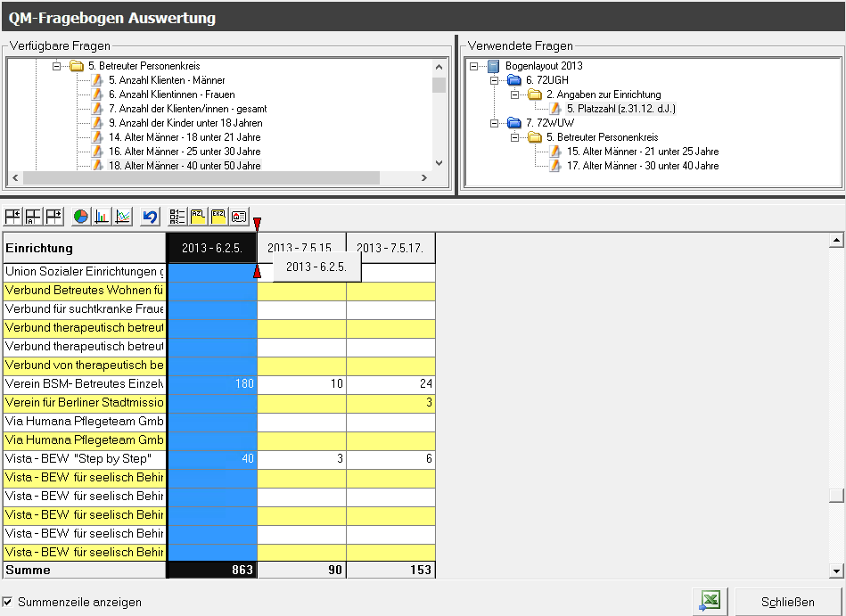
Task: Show the line chart diagram
Action: (123, 217)
